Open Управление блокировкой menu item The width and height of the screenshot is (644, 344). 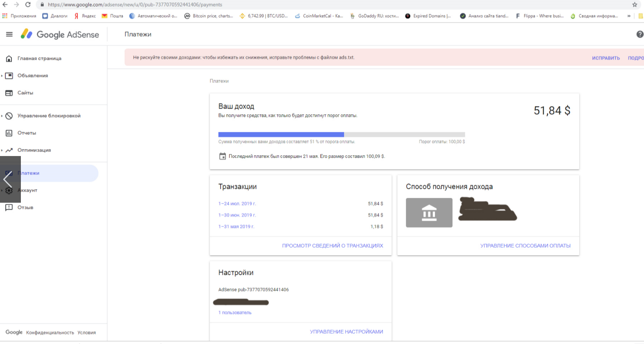coord(49,116)
